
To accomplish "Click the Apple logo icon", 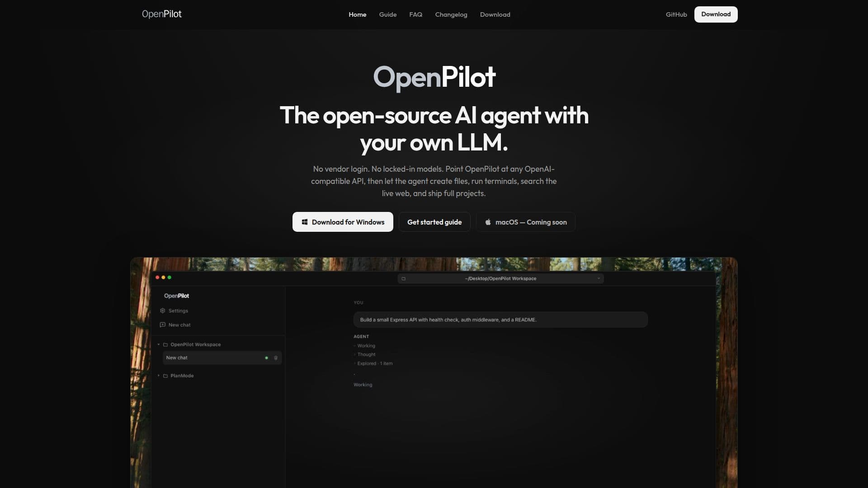I will point(488,222).
